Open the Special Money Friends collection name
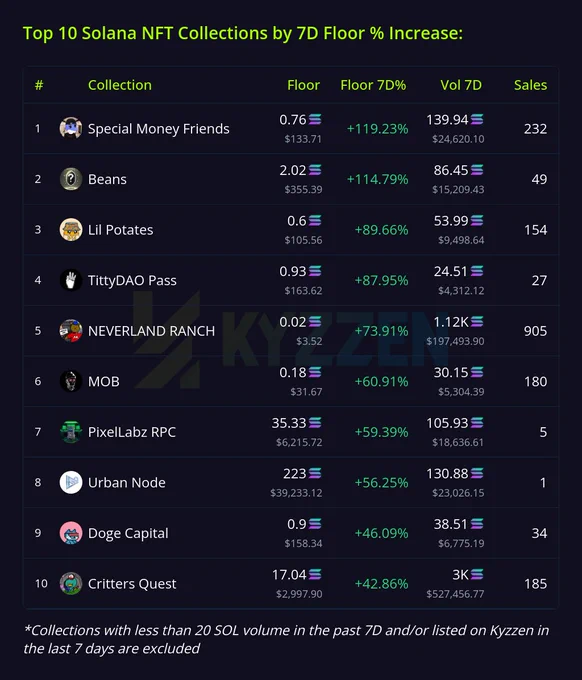 (x=159, y=129)
